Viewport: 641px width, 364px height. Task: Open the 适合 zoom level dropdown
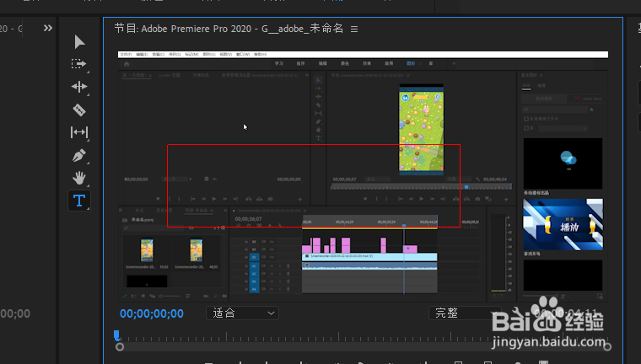point(242,313)
